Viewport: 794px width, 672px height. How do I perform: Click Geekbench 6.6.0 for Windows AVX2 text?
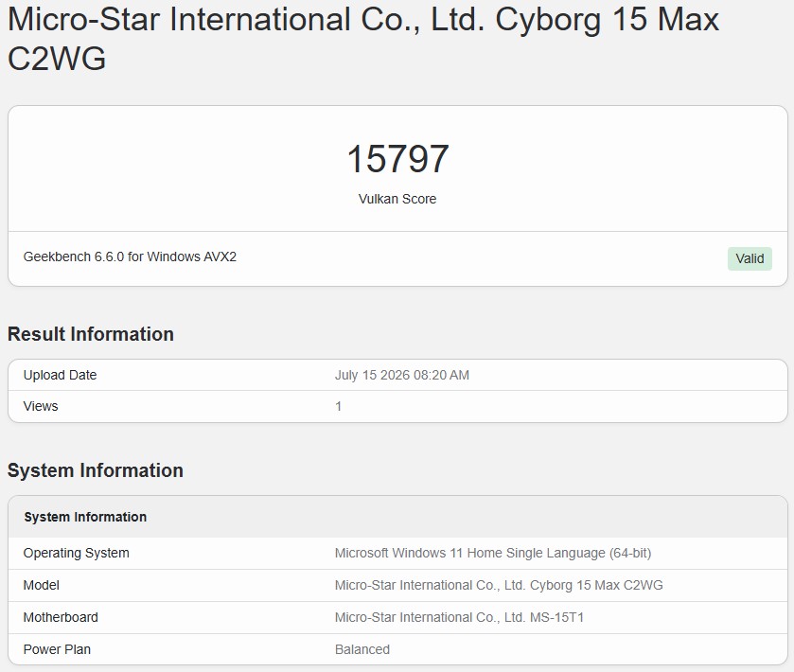[130, 256]
